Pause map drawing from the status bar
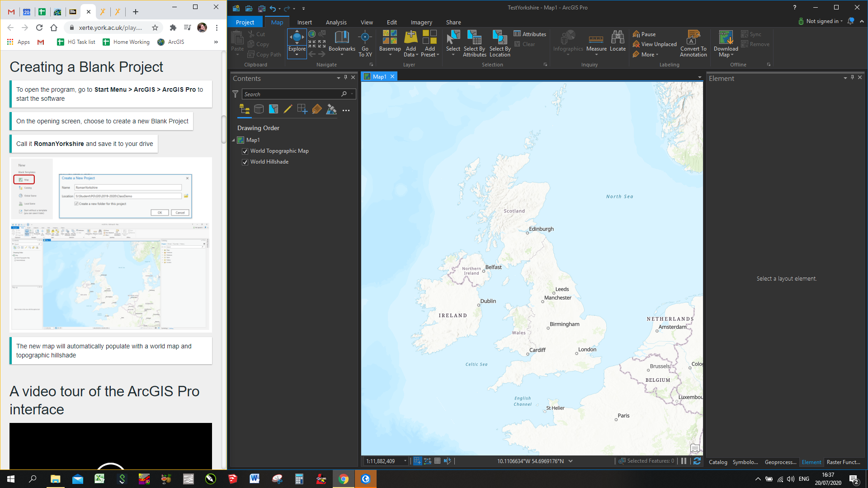Screen dimensions: 868x488 [683, 461]
